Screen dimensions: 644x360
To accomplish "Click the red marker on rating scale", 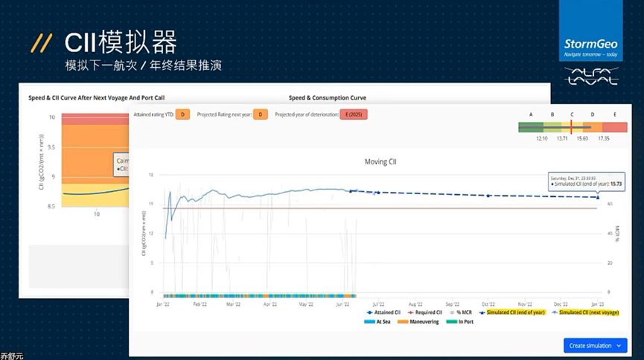I will tap(571, 127).
